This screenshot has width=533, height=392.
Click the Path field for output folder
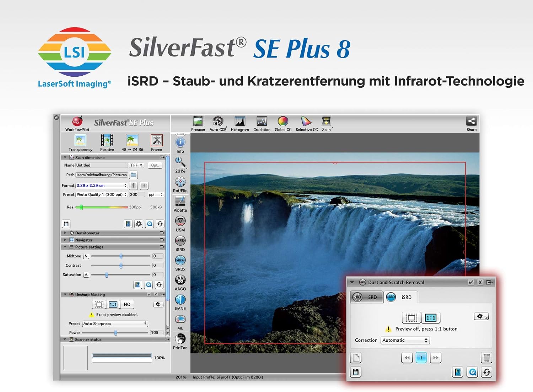[102, 175]
